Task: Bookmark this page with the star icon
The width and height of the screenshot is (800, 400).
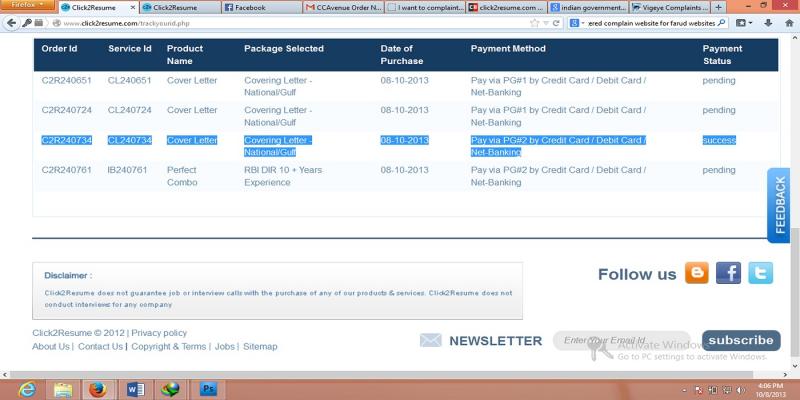Action: coord(534,23)
